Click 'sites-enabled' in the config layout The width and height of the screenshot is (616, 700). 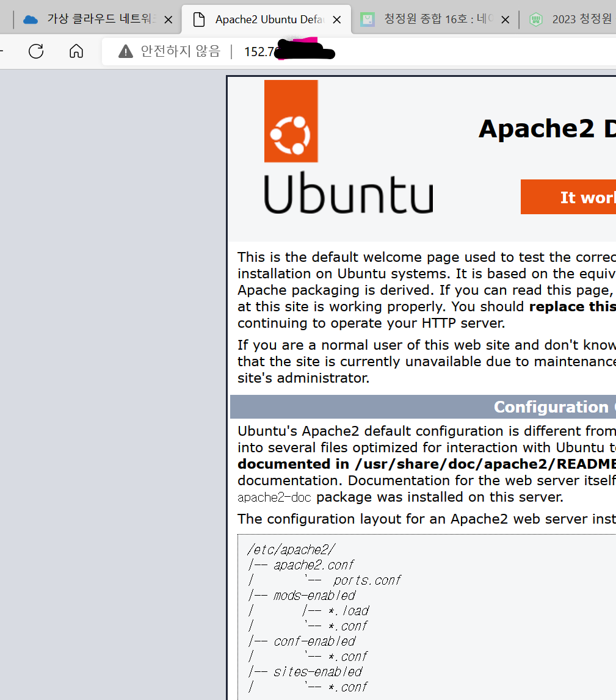pos(317,672)
